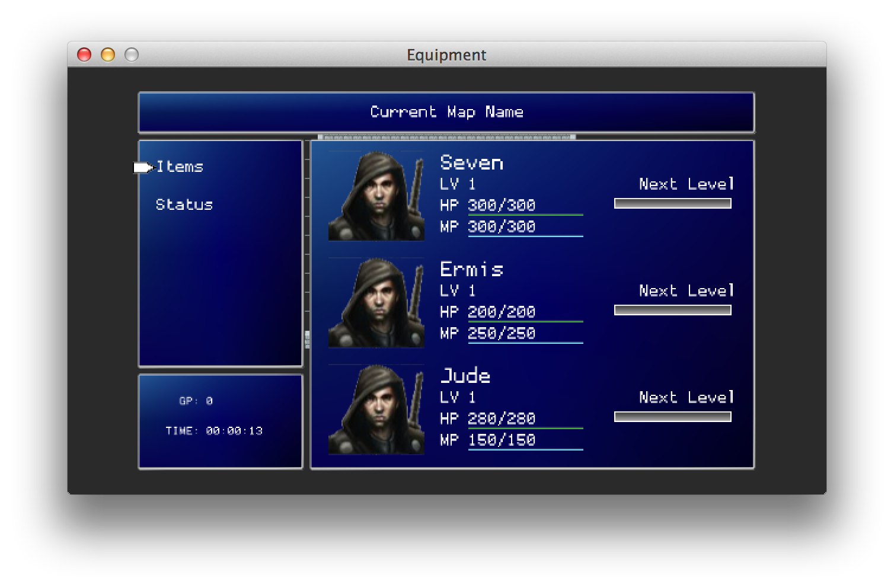This screenshot has width=894, height=588.
Task: Click the Equipment window title
Action: [446, 55]
